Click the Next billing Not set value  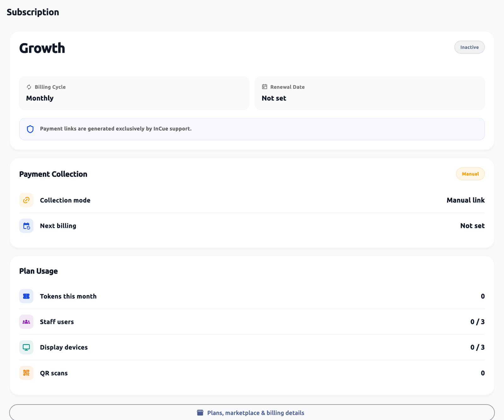pyautogui.click(x=472, y=226)
